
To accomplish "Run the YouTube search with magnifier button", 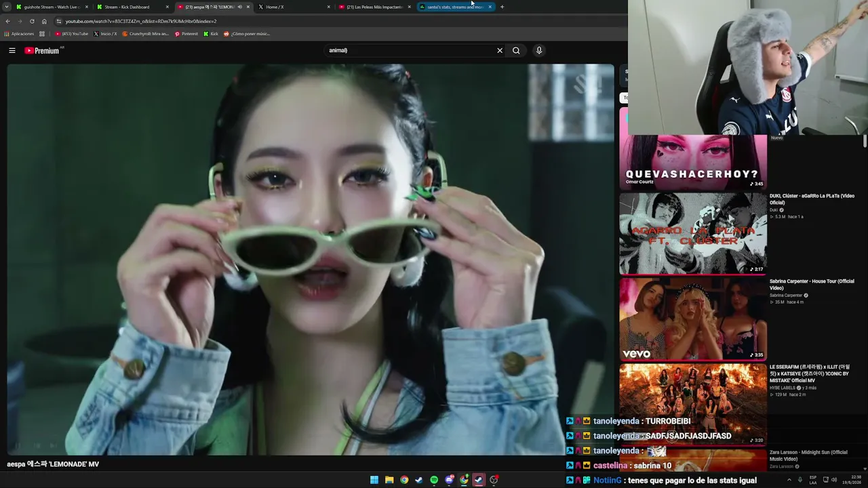I will [516, 50].
